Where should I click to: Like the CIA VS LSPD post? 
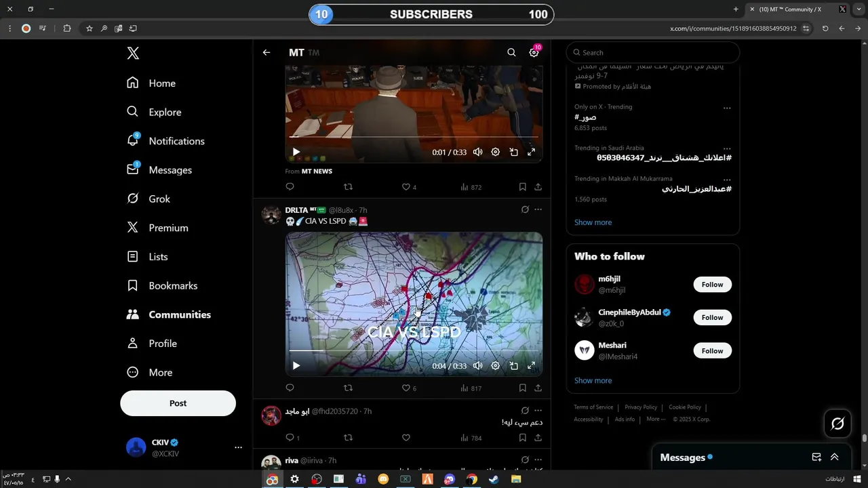410,388
